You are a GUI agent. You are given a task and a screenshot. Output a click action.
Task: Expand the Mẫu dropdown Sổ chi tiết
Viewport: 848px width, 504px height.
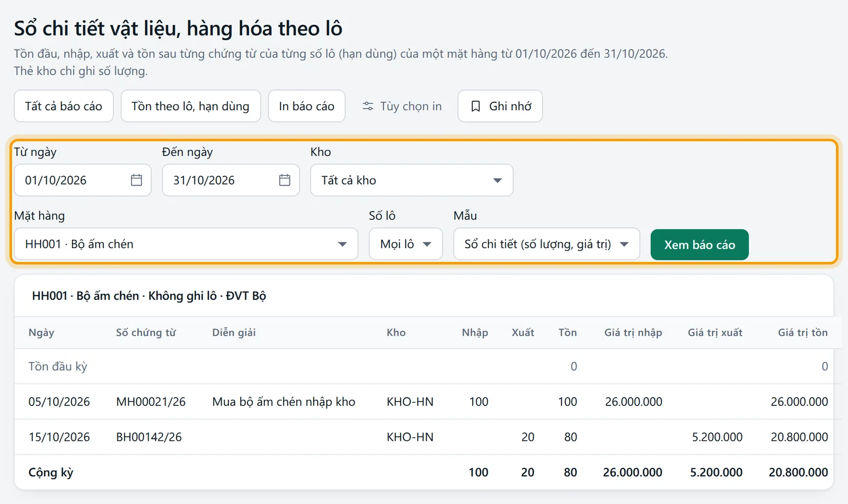pos(546,244)
